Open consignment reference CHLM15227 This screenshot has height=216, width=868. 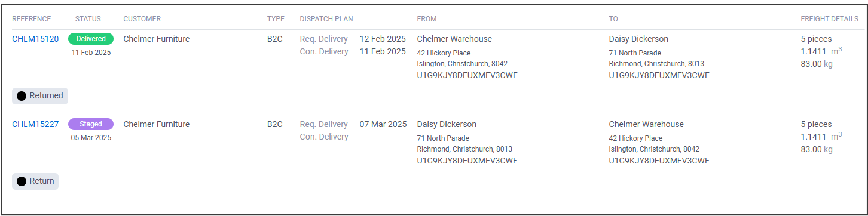pyautogui.click(x=35, y=124)
